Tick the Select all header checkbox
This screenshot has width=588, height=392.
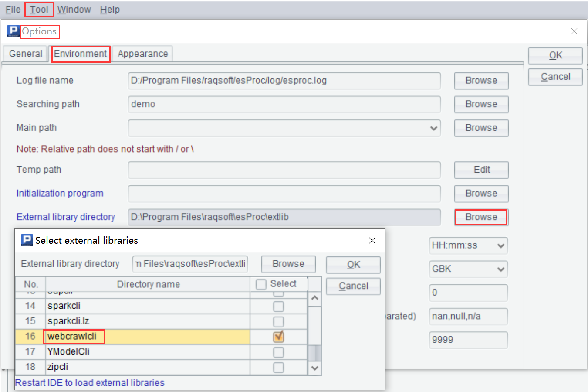(261, 284)
